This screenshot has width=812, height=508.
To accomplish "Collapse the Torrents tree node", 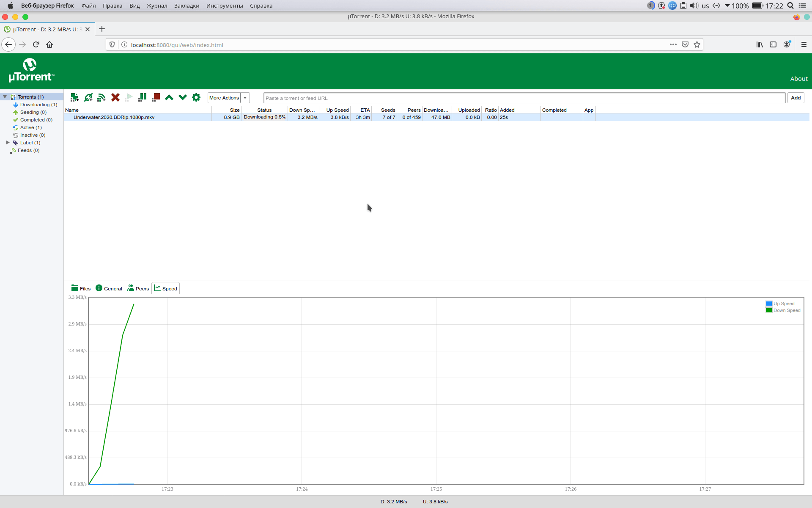I will point(5,97).
